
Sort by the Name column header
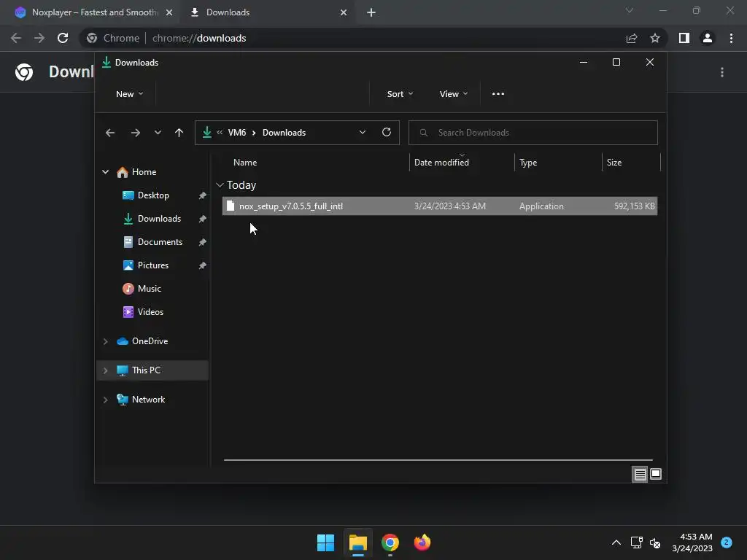point(245,163)
